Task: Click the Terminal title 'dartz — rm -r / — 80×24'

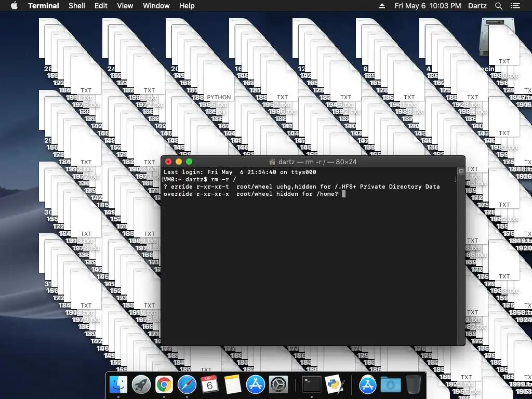Action: (x=317, y=162)
